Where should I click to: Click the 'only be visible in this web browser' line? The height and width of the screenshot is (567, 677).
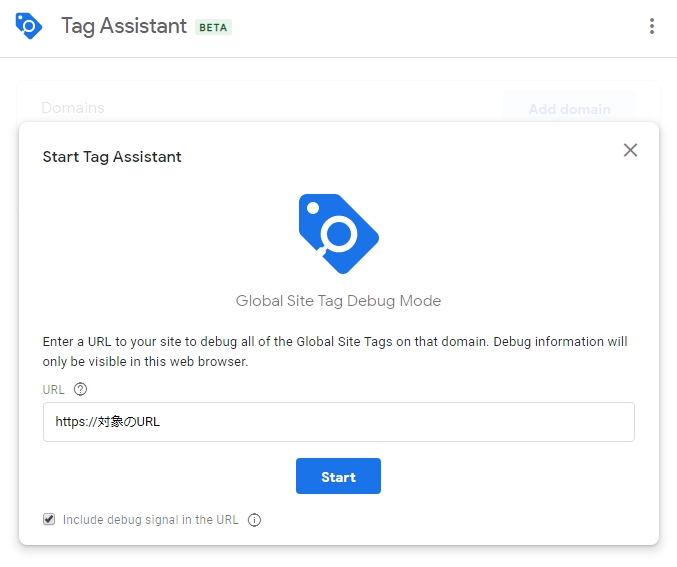(145, 361)
